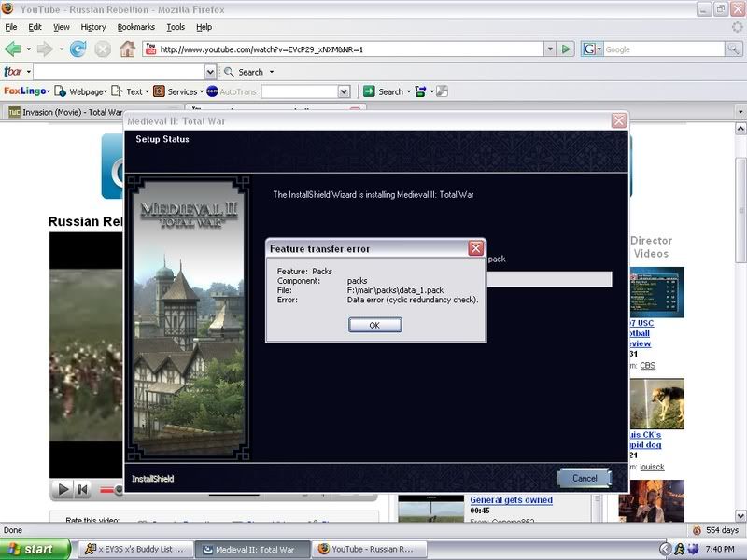Cancel the Medieval II installation
This screenshot has height=560, width=747.
[584, 478]
